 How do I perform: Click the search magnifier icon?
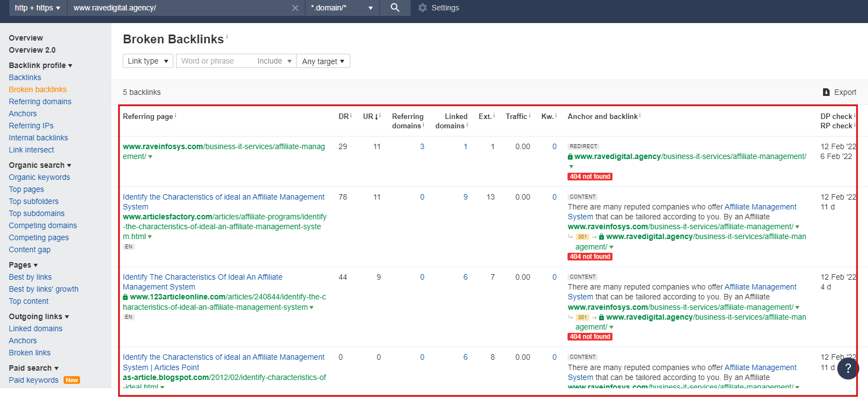(395, 8)
